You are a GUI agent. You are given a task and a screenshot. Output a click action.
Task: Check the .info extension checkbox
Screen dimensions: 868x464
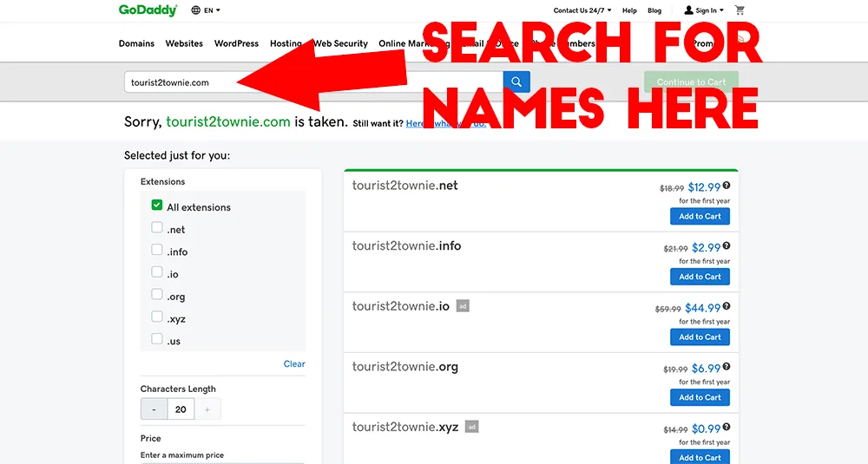tap(157, 250)
